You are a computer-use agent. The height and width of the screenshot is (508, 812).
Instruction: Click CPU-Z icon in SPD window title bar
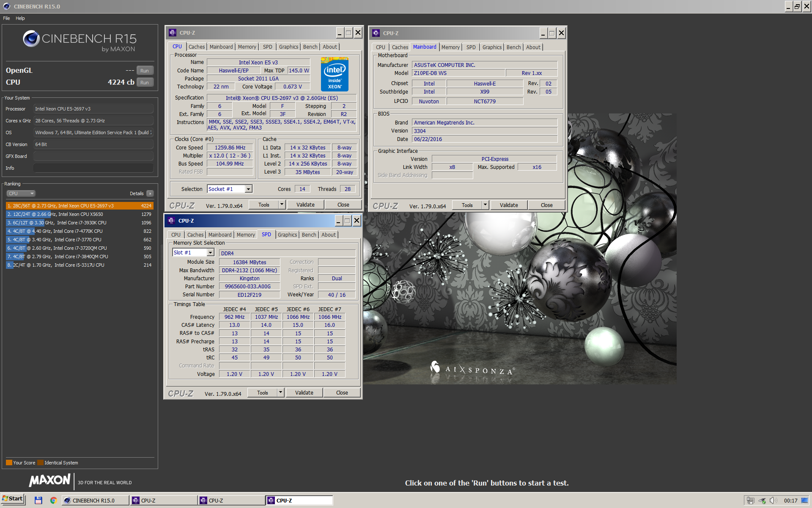[x=171, y=221]
